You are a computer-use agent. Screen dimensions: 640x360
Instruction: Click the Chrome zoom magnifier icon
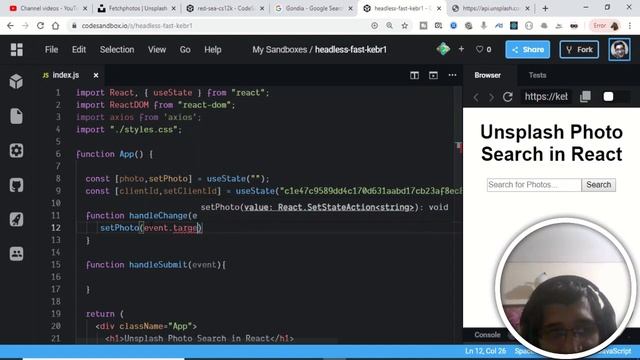coord(389,26)
